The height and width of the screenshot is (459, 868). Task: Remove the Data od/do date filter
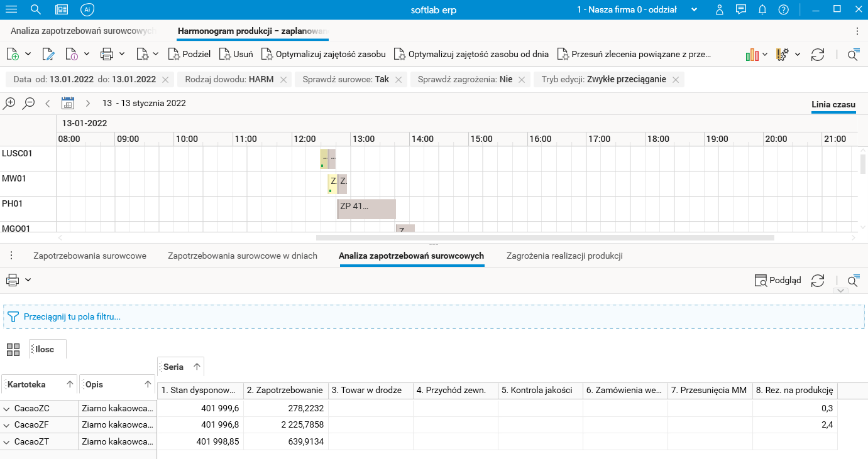pyautogui.click(x=165, y=80)
